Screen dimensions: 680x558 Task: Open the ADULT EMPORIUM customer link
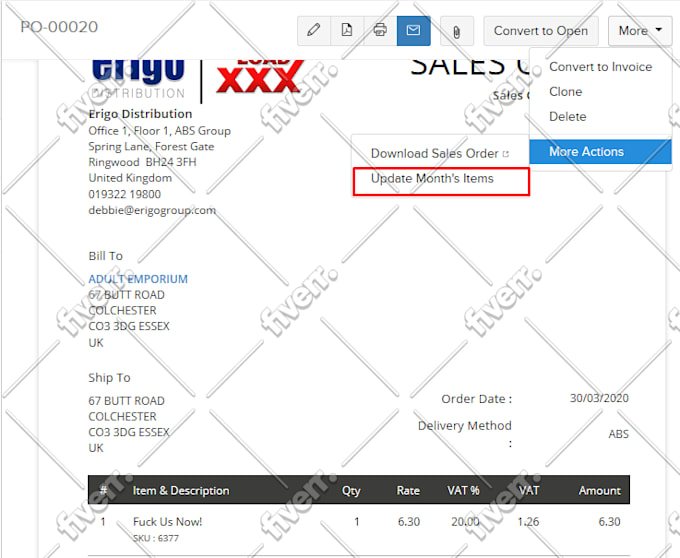[x=138, y=279]
